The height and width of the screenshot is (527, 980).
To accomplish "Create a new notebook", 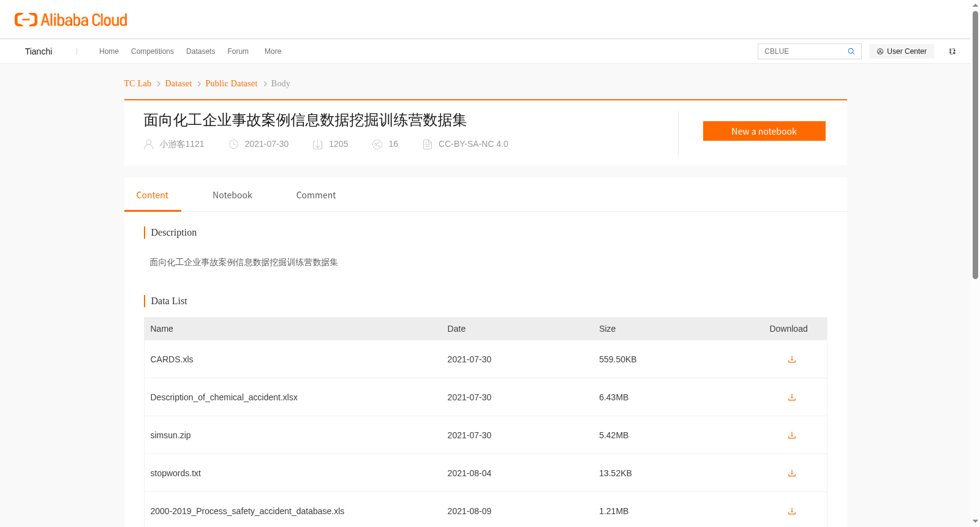I will pos(764,131).
